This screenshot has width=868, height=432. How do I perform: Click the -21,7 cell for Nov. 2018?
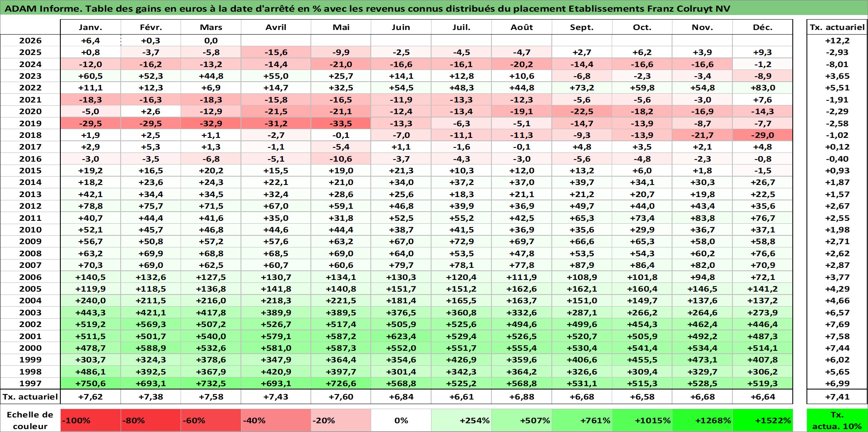[x=702, y=135]
